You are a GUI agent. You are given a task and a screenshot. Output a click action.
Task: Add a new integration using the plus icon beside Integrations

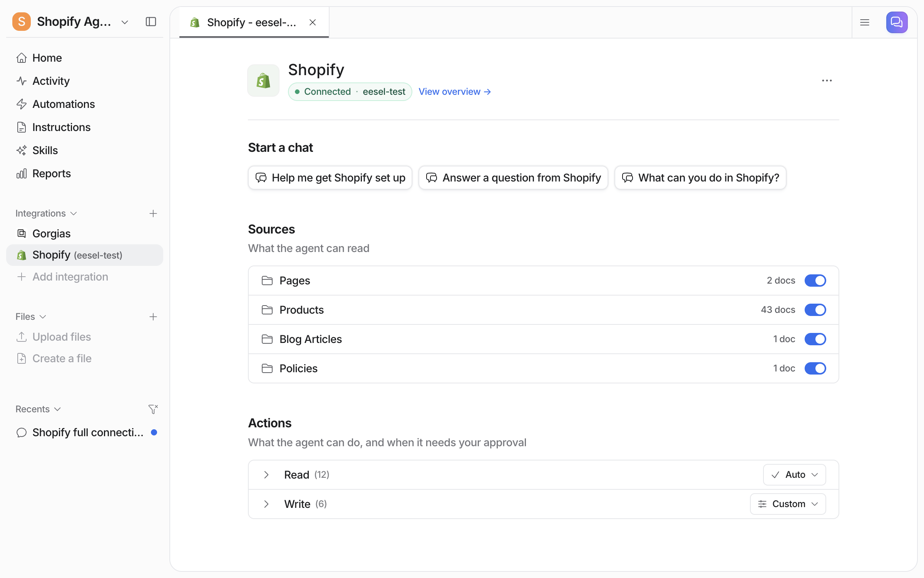click(x=153, y=213)
